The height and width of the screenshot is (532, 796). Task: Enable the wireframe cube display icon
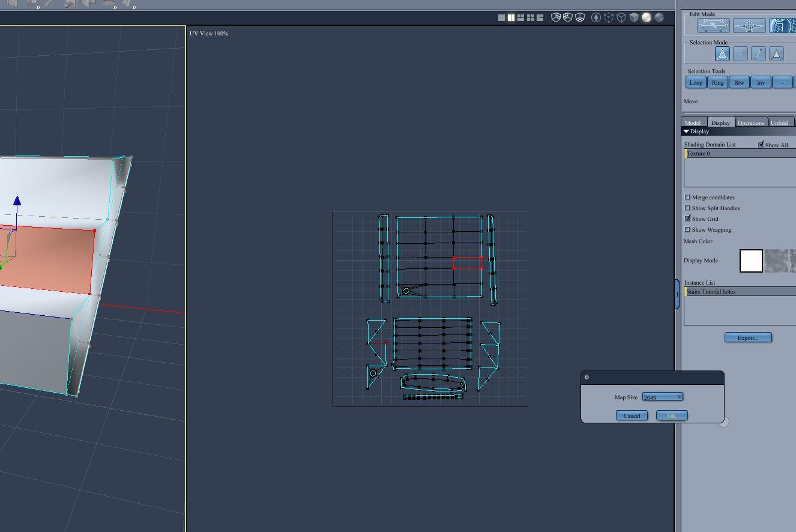click(x=621, y=17)
